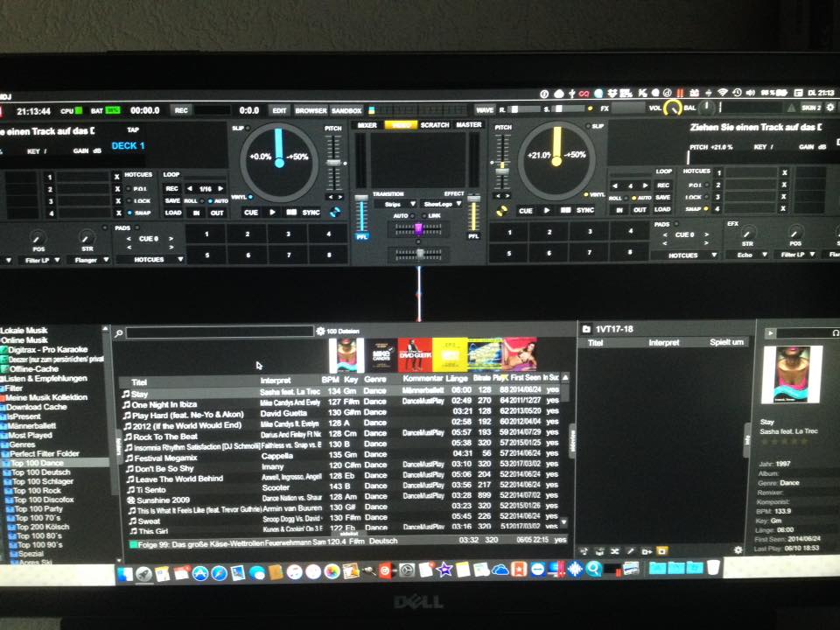The image size is (840, 630).
Task: Click SYNC on the left deck
Action: [x=311, y=213]
